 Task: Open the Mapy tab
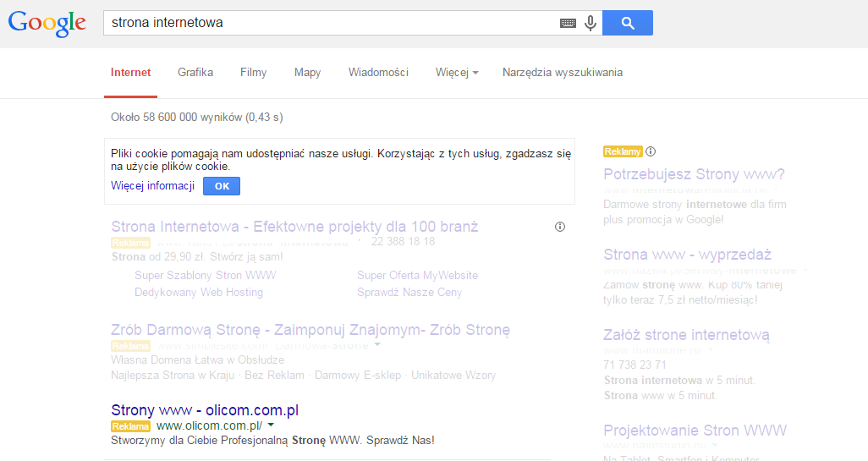(307, 73)
